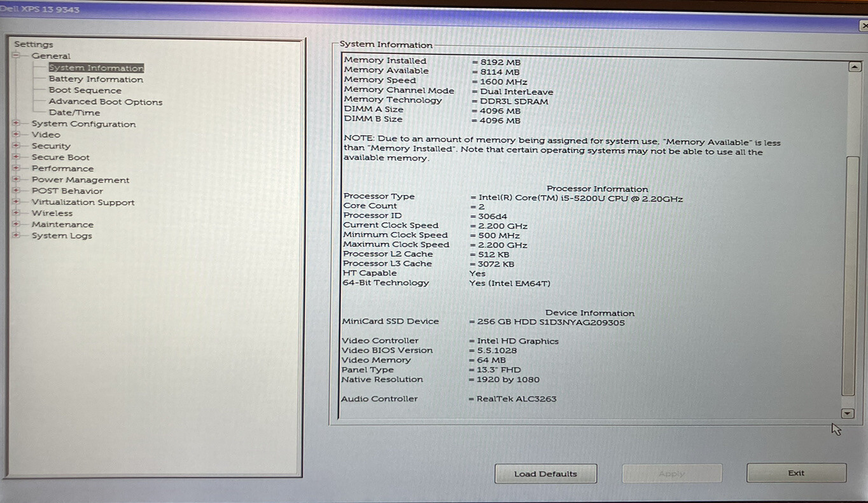The width and height of the screenshot is (868, 503).
Task: Click the Native Resolution value 1920 by 1080
Action: point(508,380)
